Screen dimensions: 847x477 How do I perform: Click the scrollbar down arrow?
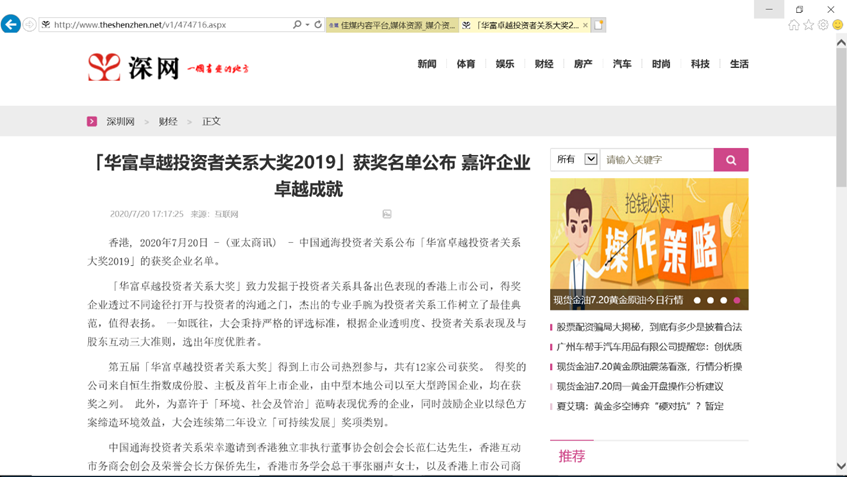841,466
